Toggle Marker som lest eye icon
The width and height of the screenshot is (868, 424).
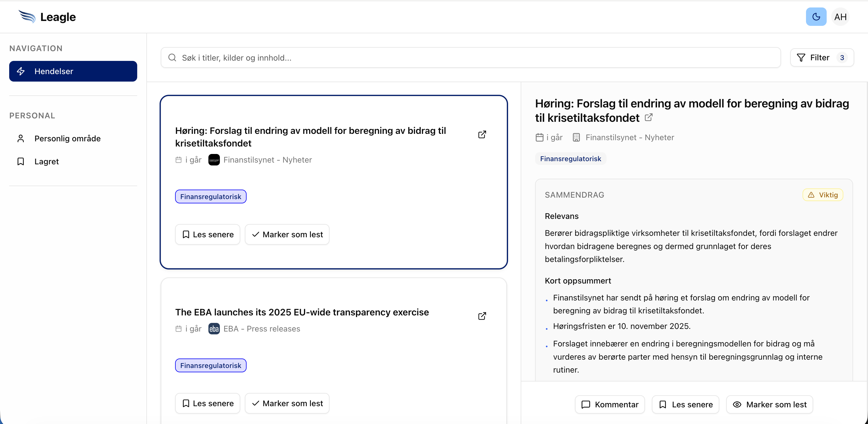pyautogui.click(x=738, y=404)
